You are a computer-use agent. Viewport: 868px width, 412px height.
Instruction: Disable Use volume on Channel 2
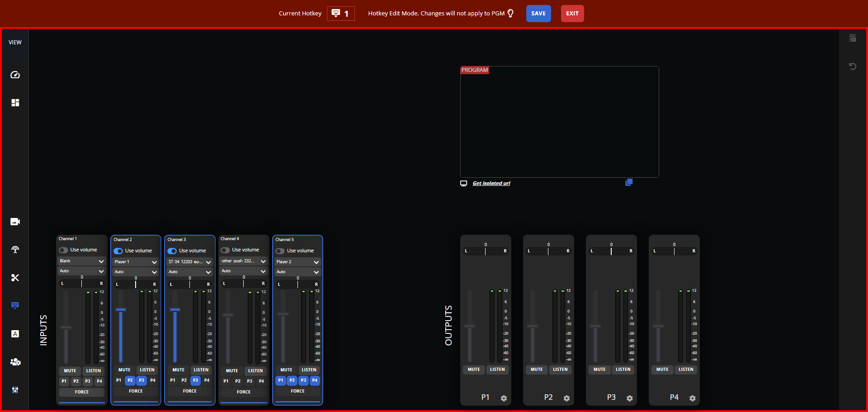[118, 251]
